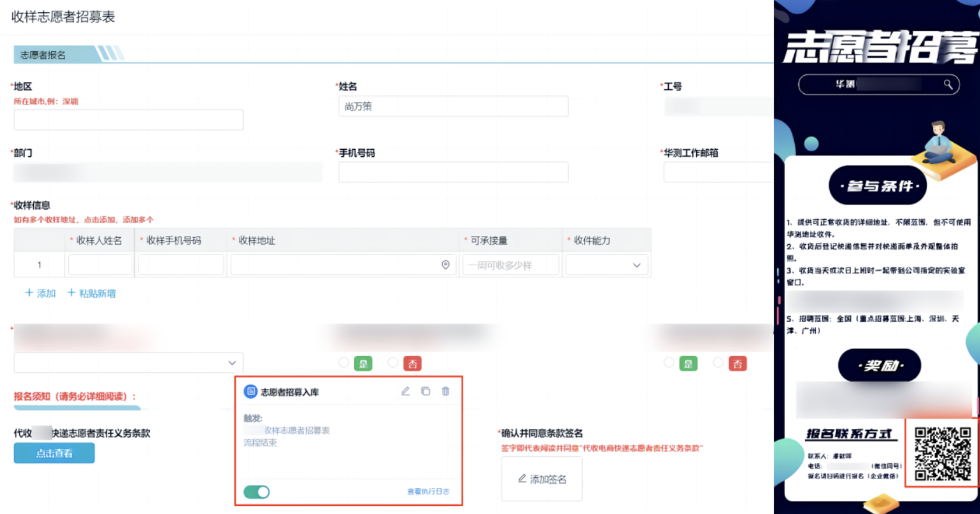The image size is (980, 514).
Task: Click the location pin icon in 收样地址 field
Action: tap(446, 265)
